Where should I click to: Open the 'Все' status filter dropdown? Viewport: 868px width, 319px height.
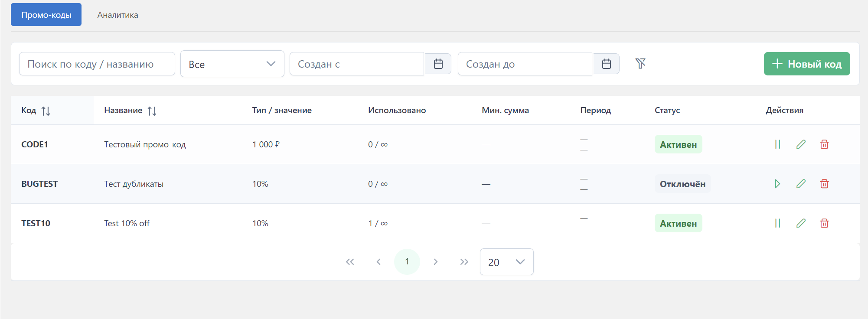click(232, 64)
